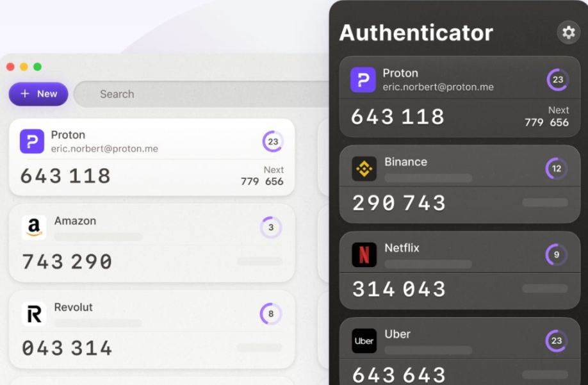Click the Revolut logo icon

[x=34, y=314]
